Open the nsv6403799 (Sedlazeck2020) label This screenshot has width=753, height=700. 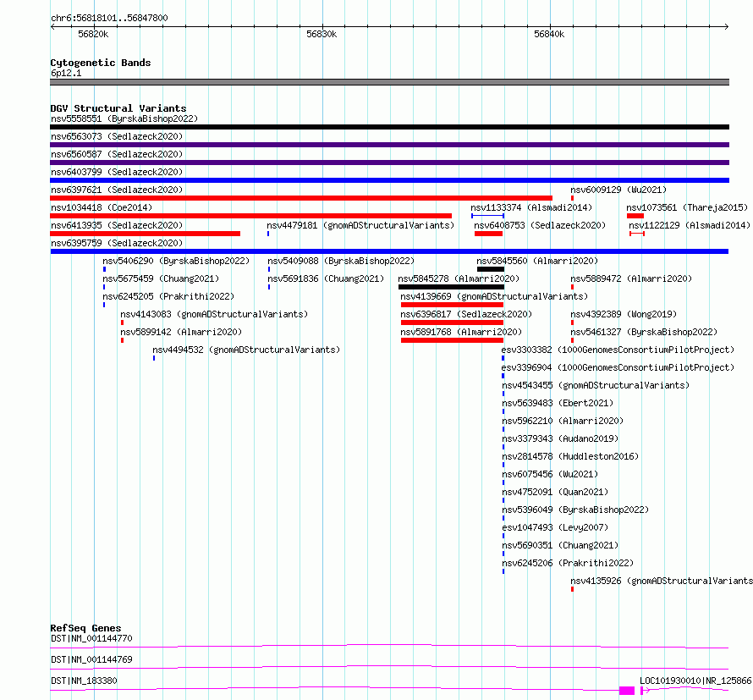[x=117, y=172]
